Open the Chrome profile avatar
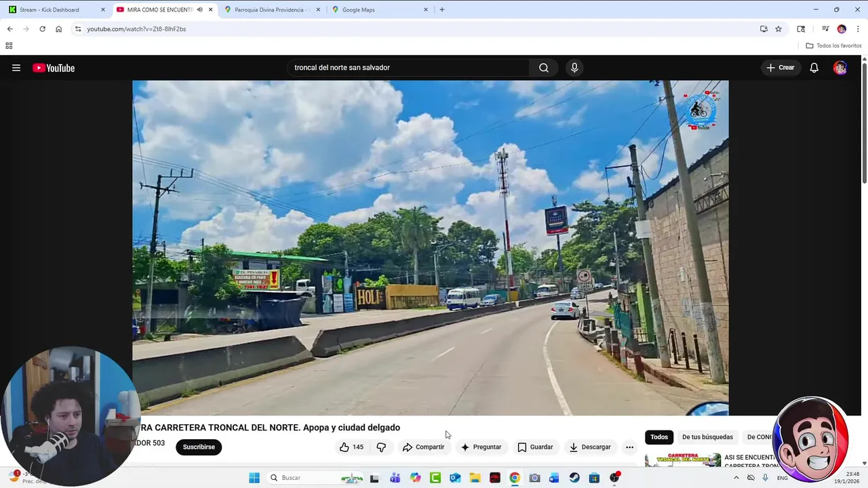Viewport: 868px width, 488px height. click(842, 29)
